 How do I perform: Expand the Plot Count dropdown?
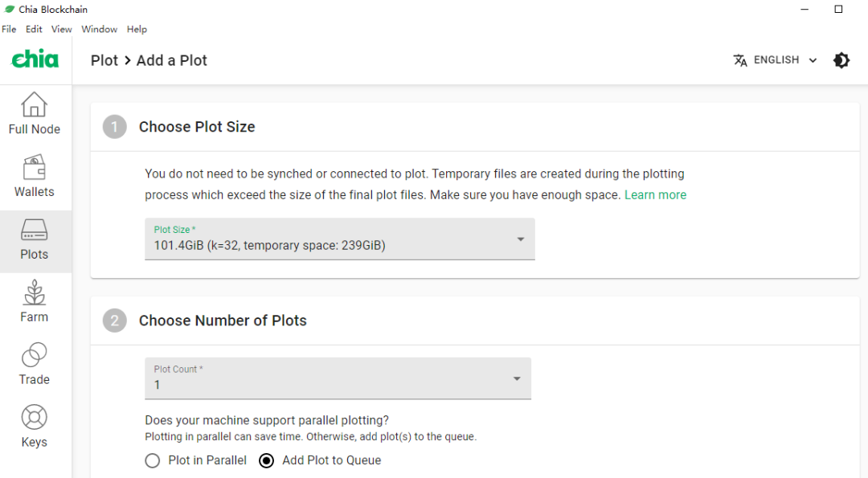tap(338, 378)
